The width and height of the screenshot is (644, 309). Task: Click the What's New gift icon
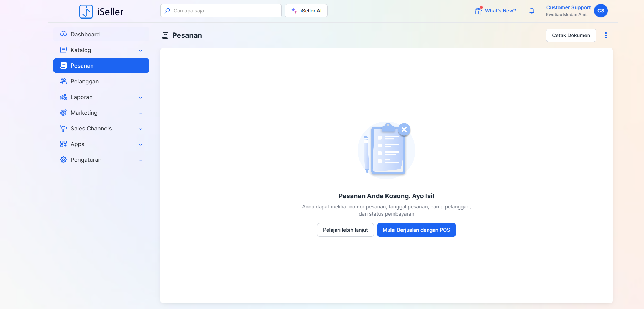tap(478, 11)
